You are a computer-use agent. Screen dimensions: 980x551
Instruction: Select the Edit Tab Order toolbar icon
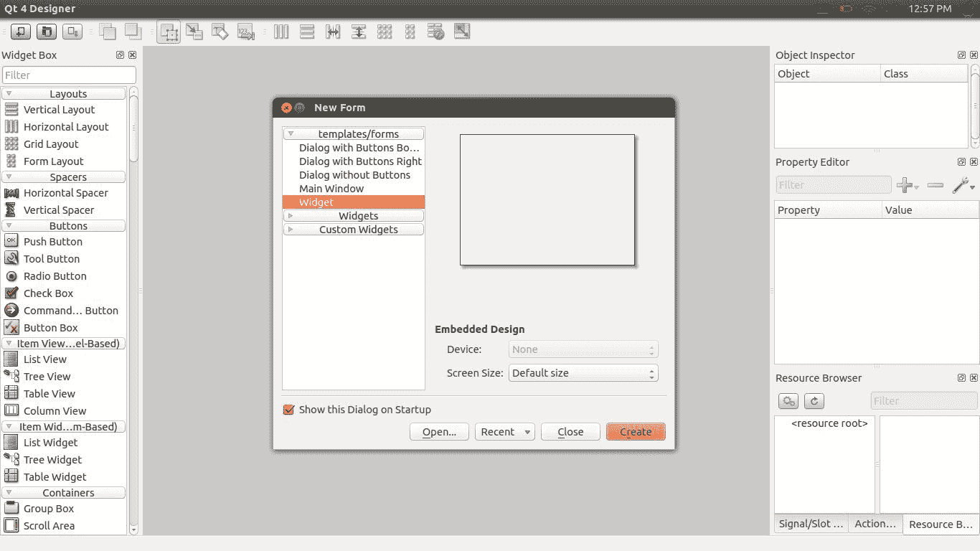[246, 32]
